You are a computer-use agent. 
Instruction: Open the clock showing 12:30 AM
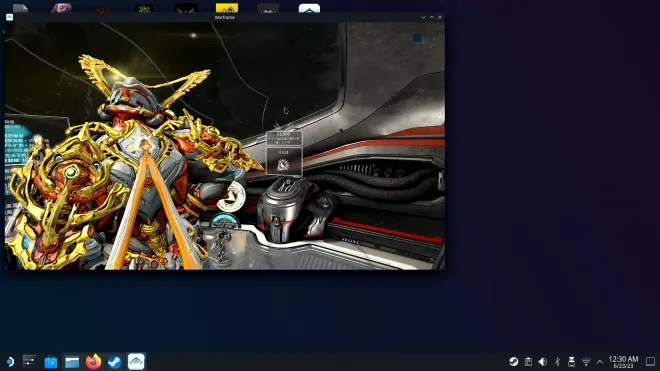(623, 362)
